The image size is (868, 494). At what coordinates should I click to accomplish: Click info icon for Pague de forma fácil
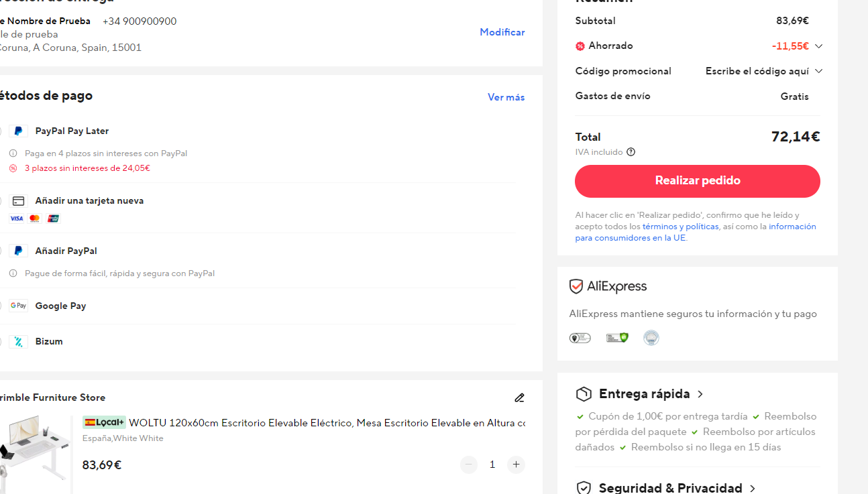(x=13, y=273)
